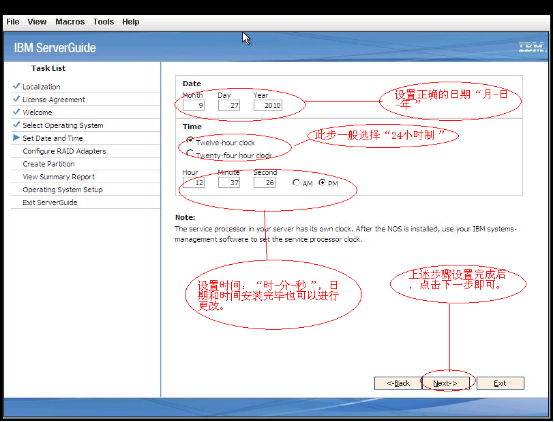
Task: Click the <-Back button
Action: [398, 383]
